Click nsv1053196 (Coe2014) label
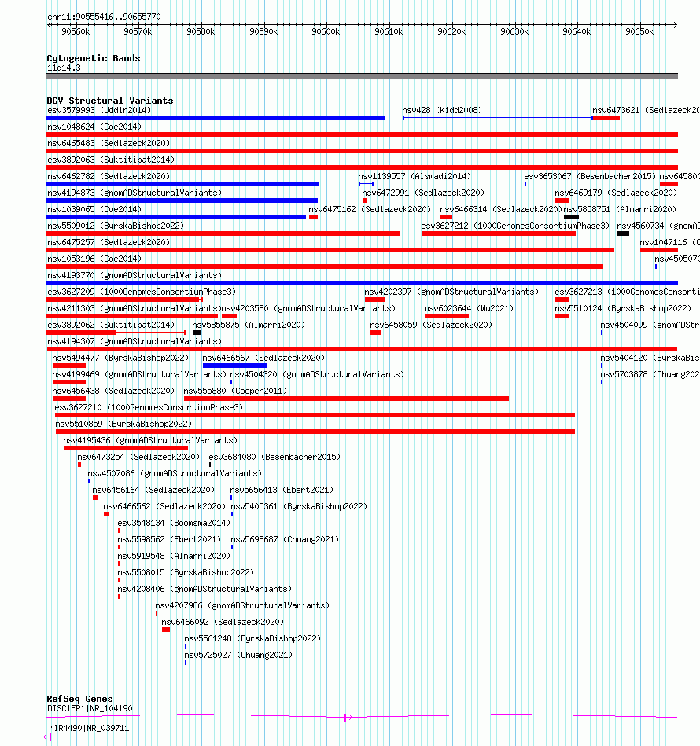Screen dimensions: 700x746 (94, 259)
